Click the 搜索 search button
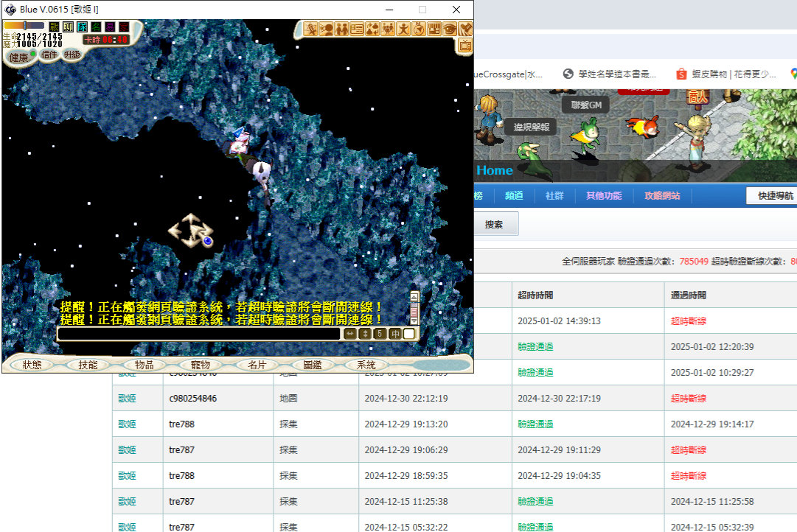The height and width of the screenshot is (532, 797). (x=495, y=224)
